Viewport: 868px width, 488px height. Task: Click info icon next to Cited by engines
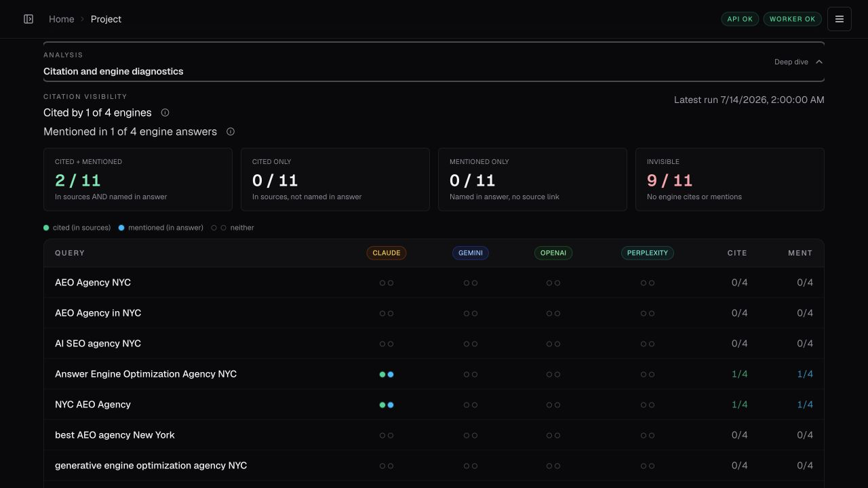(165, 113)
